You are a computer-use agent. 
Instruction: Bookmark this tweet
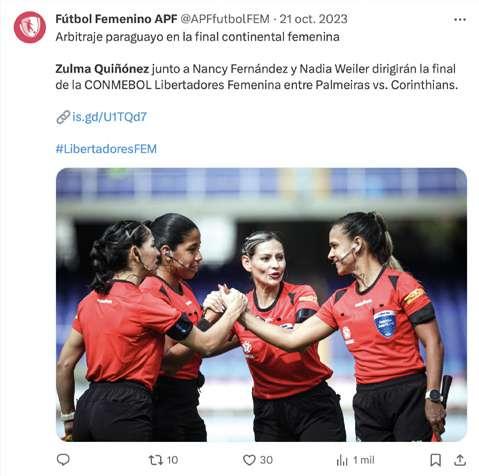435,460
